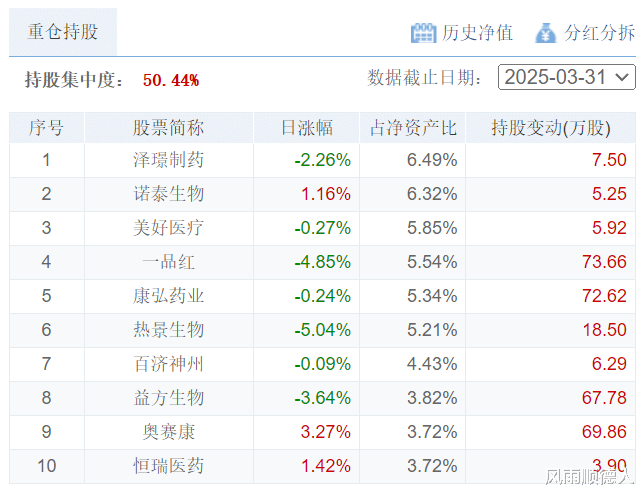Open the 2025-03-31 date dropdown
Image resolution: width=644 pixels, height=498 pixels.
point(566,77)
